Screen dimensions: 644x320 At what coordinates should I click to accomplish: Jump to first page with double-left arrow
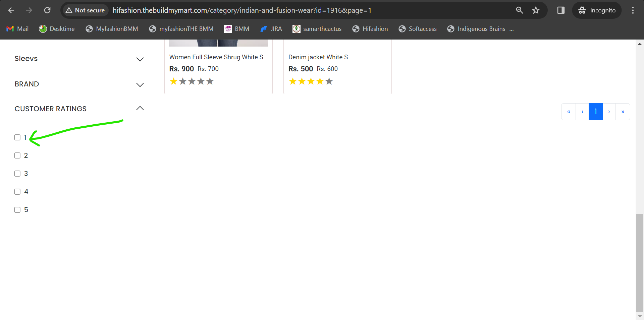569,112
